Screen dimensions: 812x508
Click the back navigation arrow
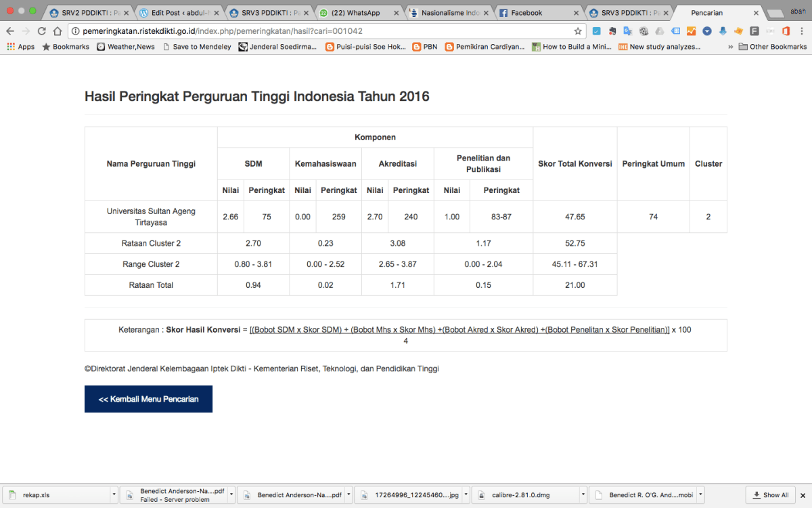click(x=11, y=30)
